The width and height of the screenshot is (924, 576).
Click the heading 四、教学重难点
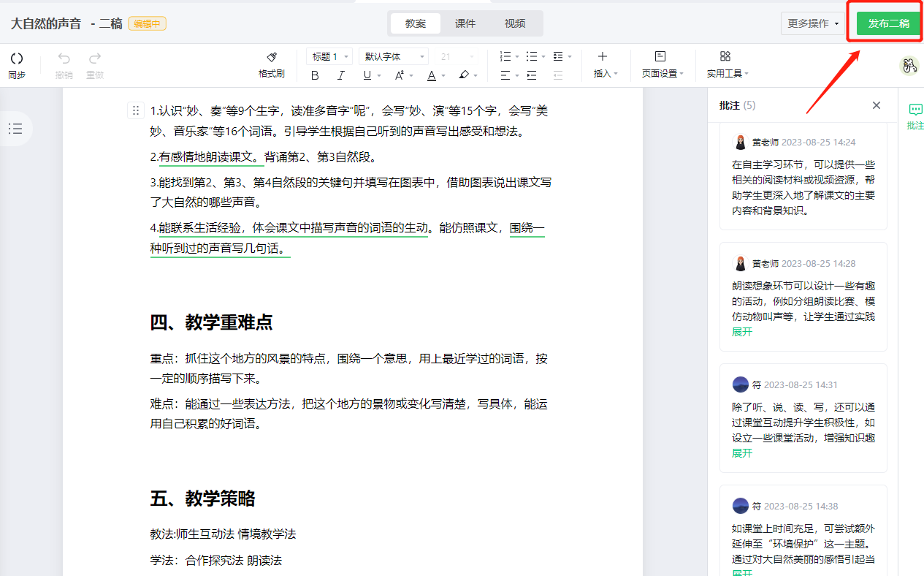pyautogui.click(x=211, y=322)
